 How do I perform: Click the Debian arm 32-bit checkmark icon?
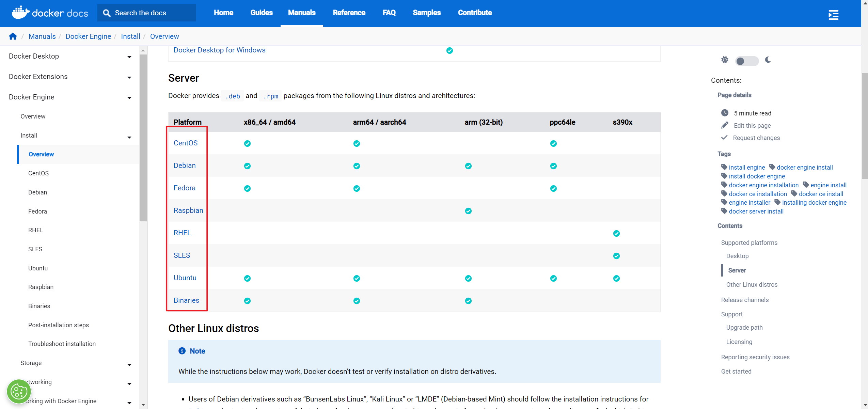pyautogui.click(x=468, y=166)
